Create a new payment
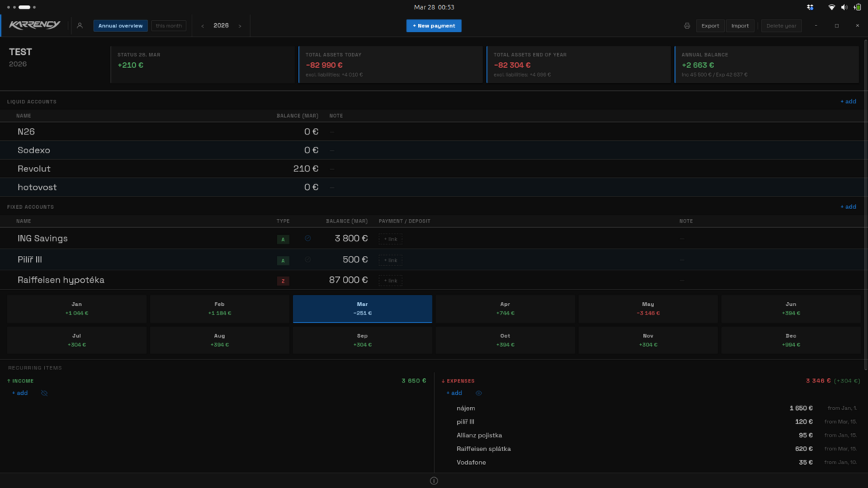Image resolution: width=868 pixels, height=488 pixels. 433,26
